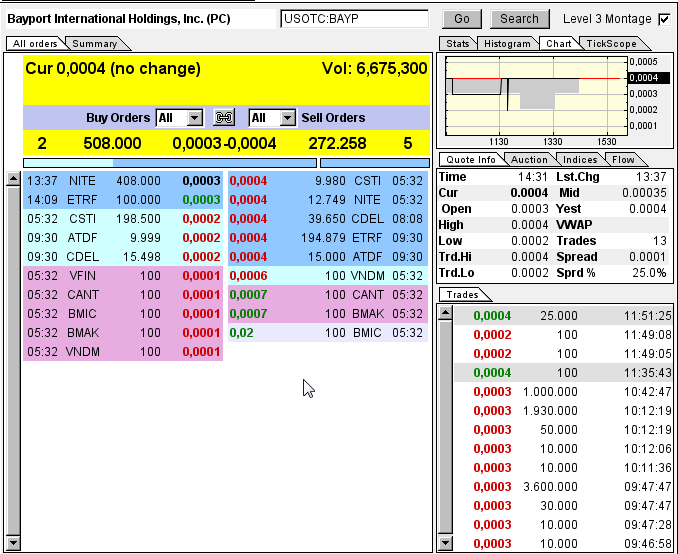The image size is (678, 554).
Task: Click the Trades list scroll up arrow
Action: pos(445,312)
